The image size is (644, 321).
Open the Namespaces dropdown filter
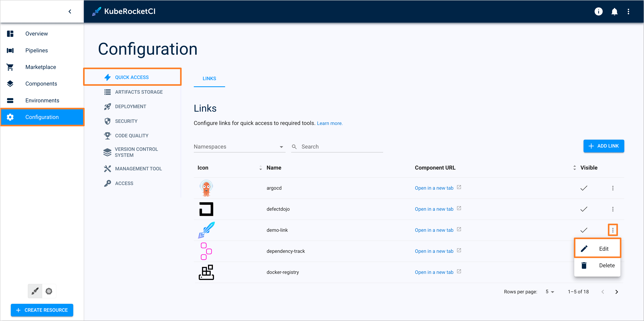point(239,147)
